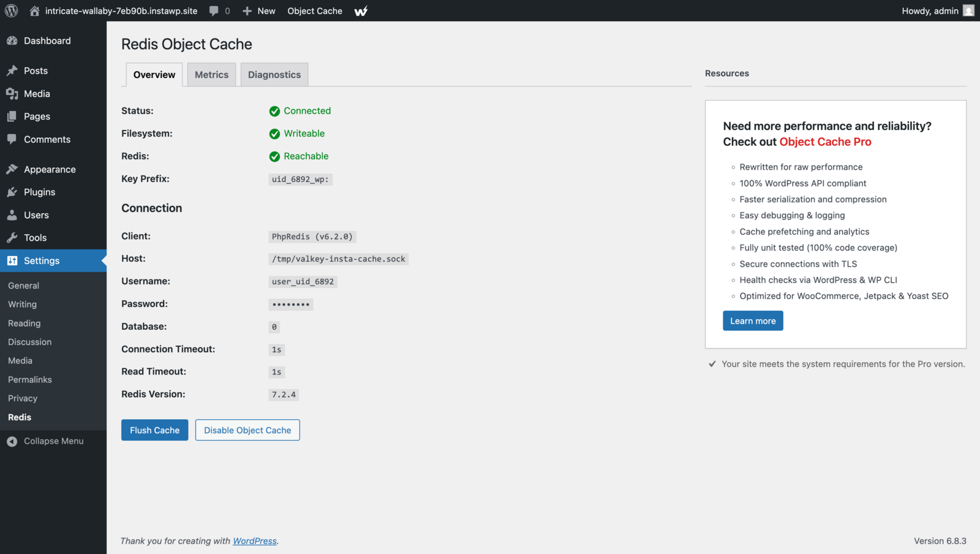The width and height of the screenshot is (980, 554).
Task: Click the Users person icon
Action: 12,215
